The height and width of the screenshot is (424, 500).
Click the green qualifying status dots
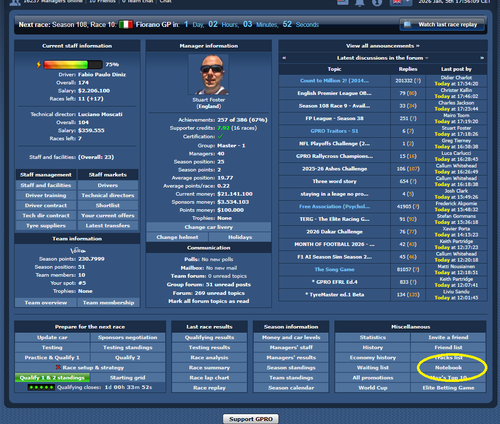41,387
